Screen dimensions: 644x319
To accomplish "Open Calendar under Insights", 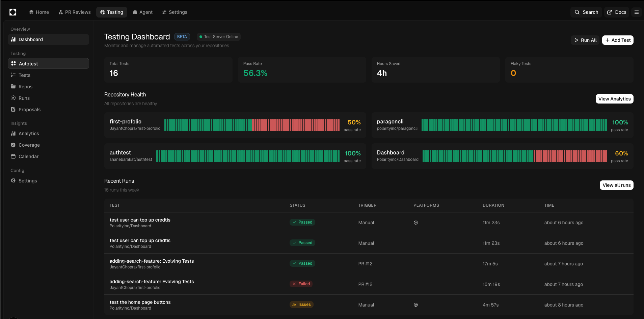I will [x=28, y=156].
